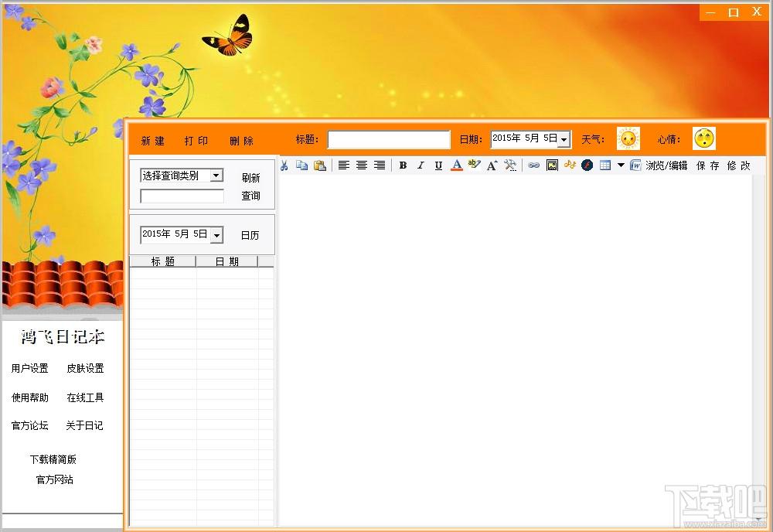This screenshot has width=773, height=532.
Task: Click 打印 to print the diary
Action: [196, 141]
